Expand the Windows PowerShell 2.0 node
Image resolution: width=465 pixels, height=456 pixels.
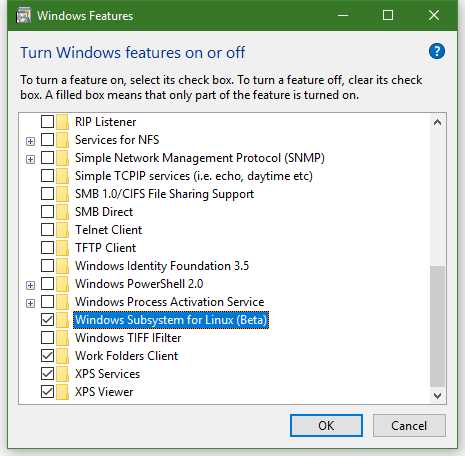(30, 285)
